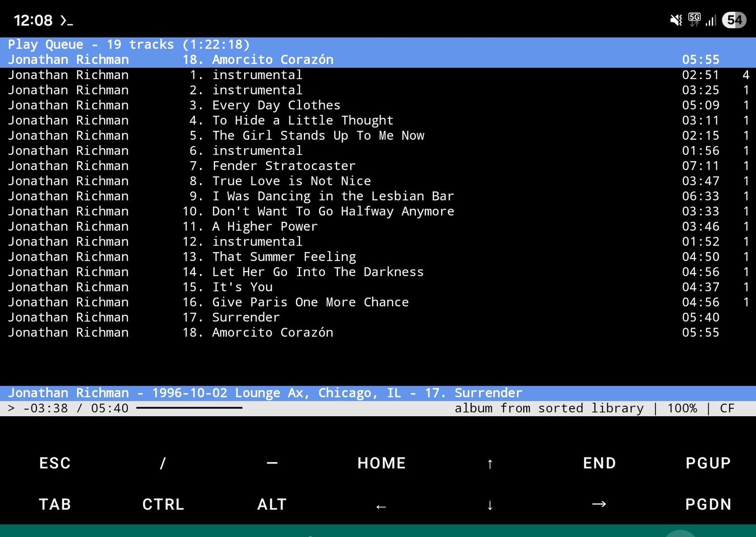Screen dimensions: 756x537
Task: Click the 100% volume indicator
Action: pyautogui.click(x=682, y=408)
